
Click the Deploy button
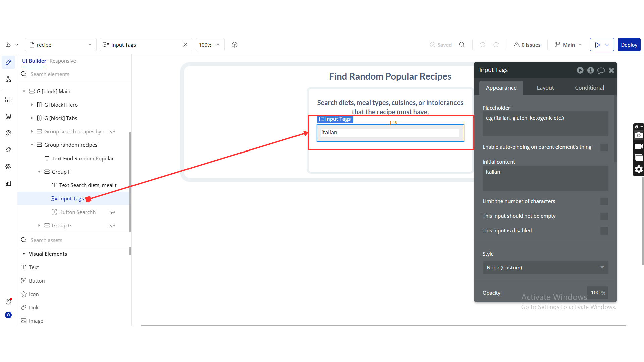629,45
